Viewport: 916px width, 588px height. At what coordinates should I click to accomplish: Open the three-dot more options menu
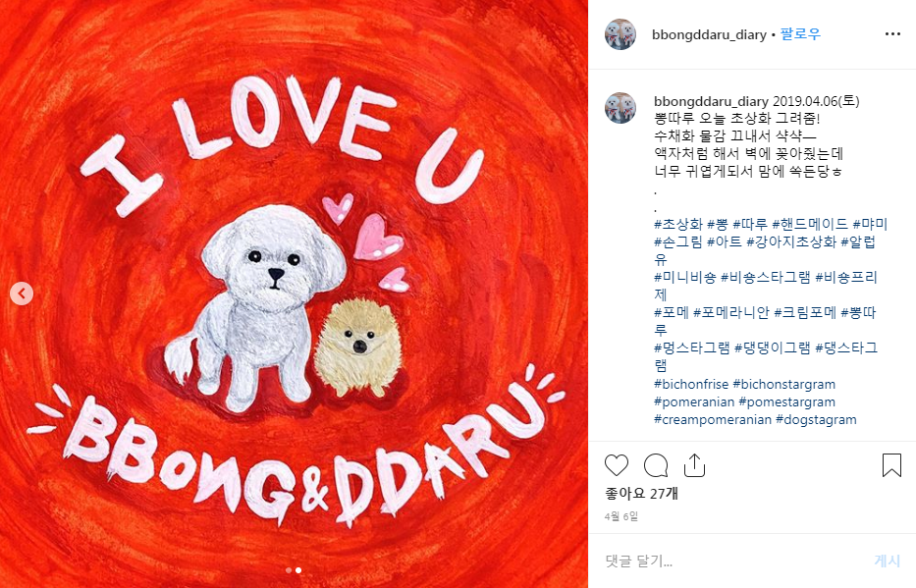[x=892, y=34]
